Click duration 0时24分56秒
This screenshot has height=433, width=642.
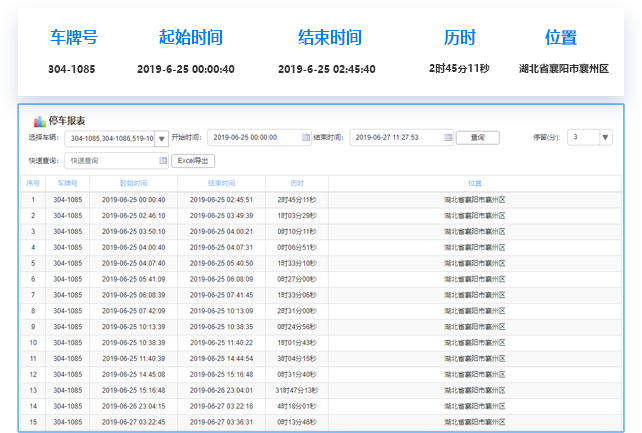[x=297, y=327]
